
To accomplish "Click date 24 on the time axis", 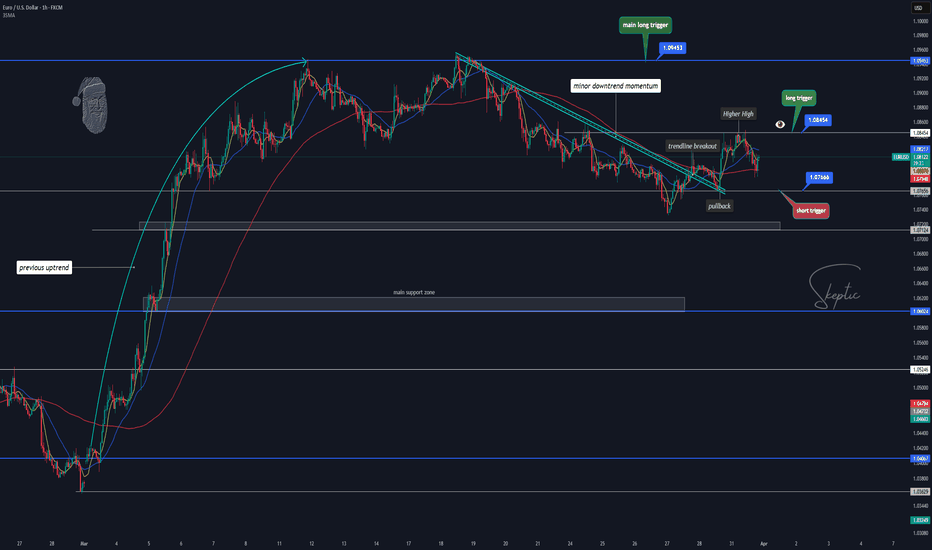I will tap(569, 543).
